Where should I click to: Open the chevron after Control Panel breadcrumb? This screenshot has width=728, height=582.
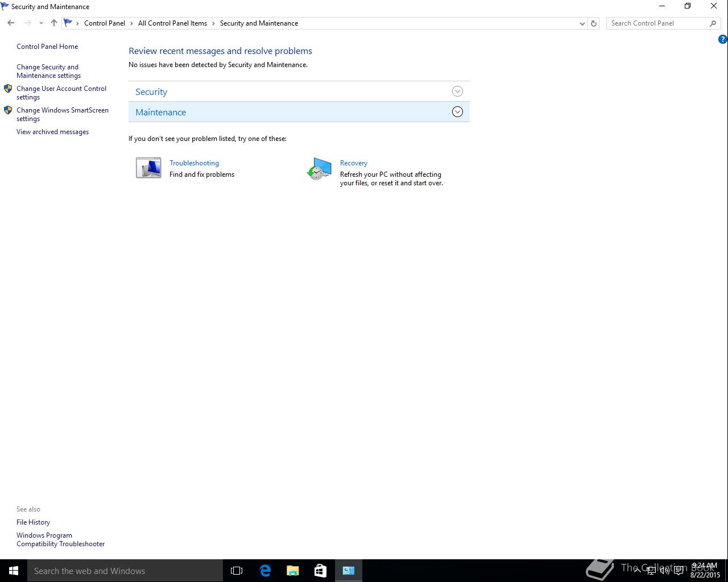131,23
